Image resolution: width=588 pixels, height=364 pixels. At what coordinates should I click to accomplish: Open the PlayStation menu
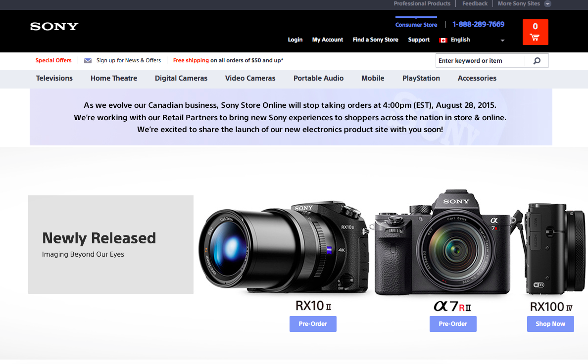[x=421, y=78]
